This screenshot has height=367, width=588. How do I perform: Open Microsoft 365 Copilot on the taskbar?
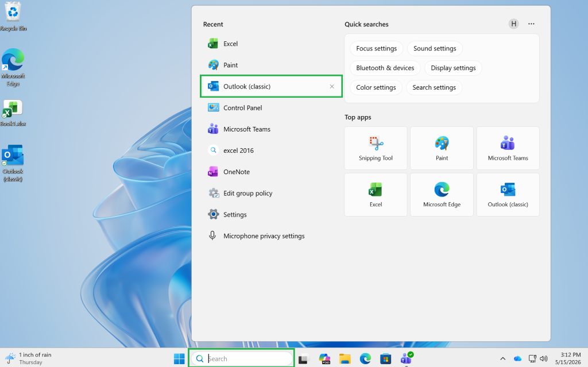(x=325, y=359)
